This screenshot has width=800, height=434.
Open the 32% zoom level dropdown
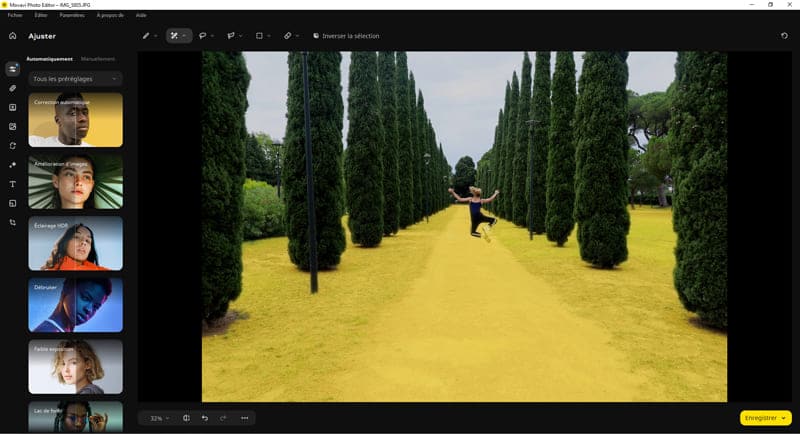(159, 418)
